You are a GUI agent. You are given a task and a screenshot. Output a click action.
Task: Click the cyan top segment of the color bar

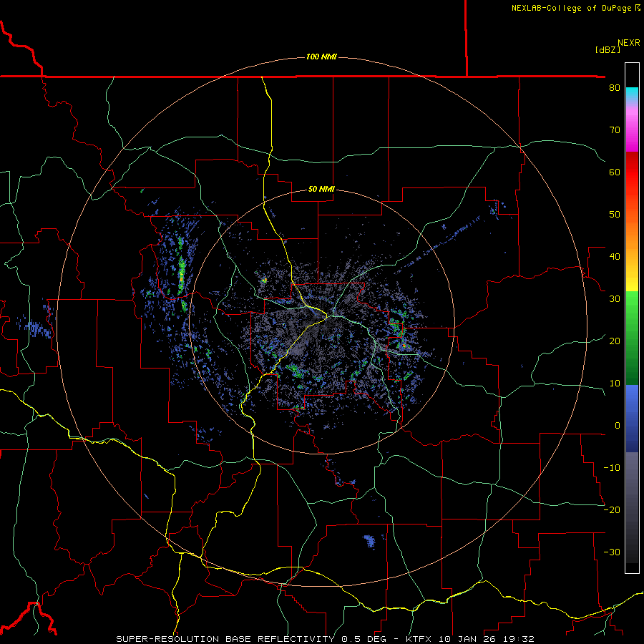(632, 94)
